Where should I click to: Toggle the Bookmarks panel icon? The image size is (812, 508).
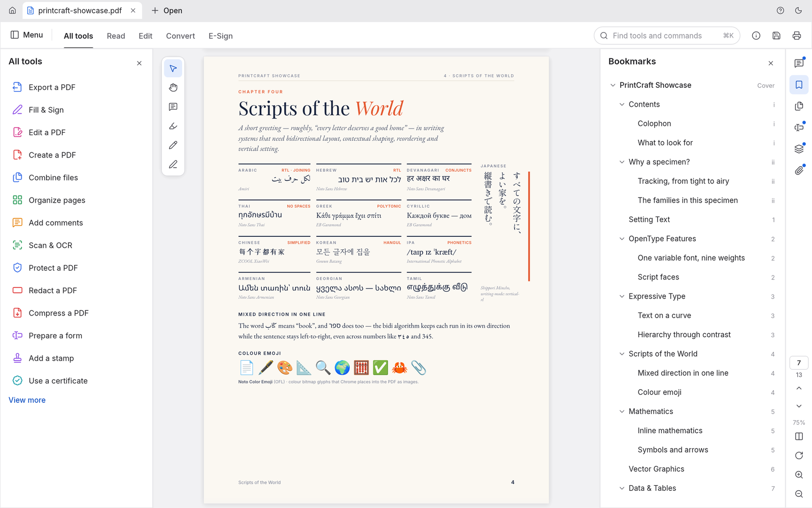point(799,85)
